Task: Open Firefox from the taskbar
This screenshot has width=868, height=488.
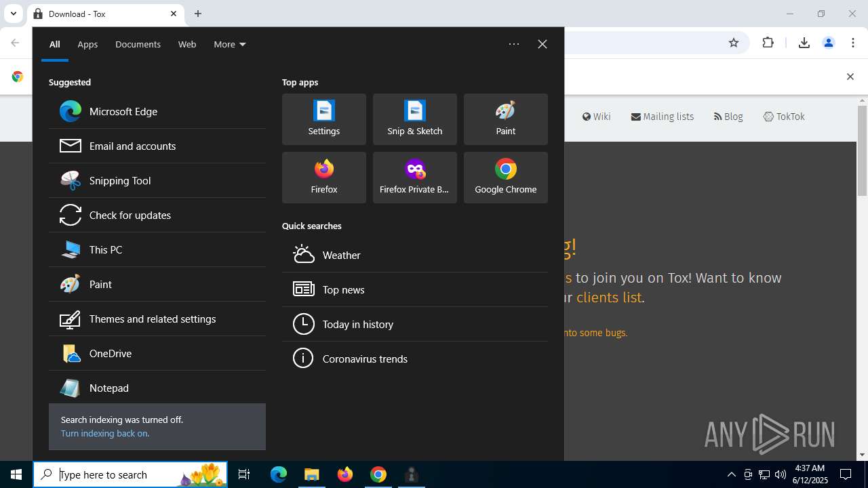Action: click(x=345, y=474)
